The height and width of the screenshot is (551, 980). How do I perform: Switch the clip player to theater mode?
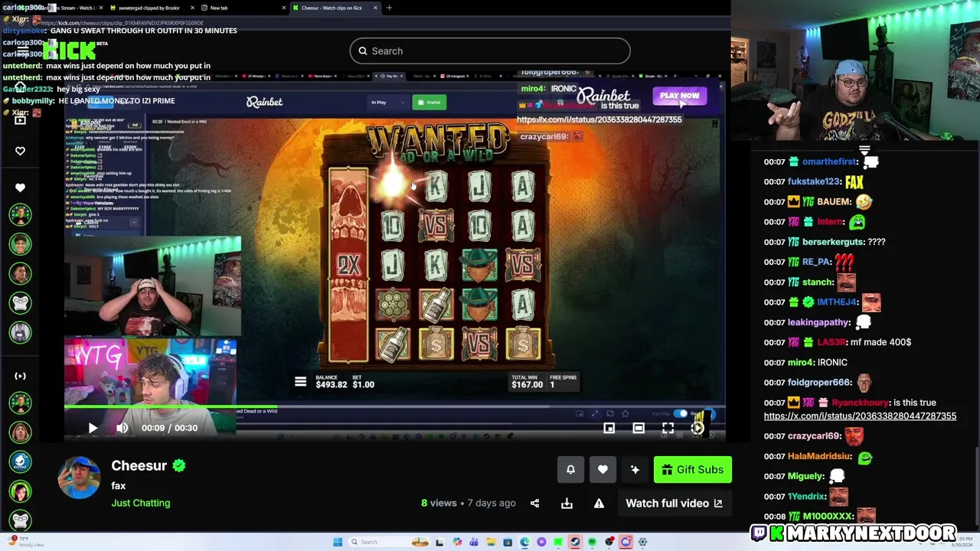coord(639,428)
